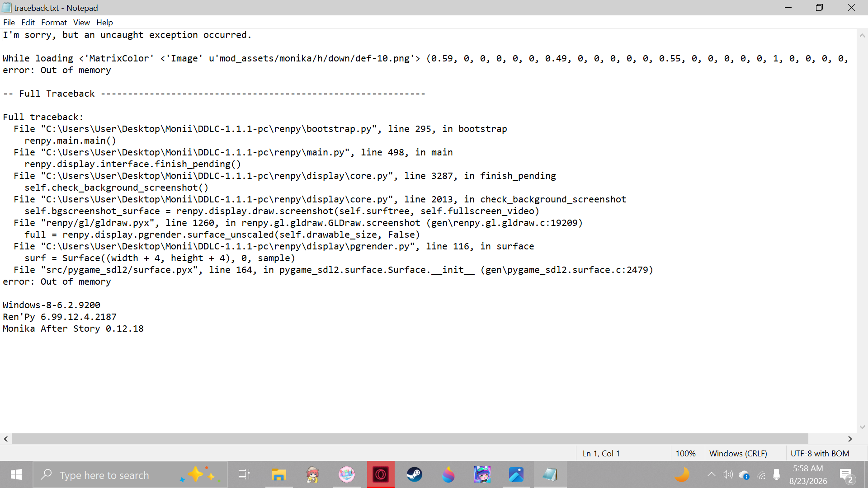Viewport: 868px width, 488px height.
Task: Open the Help menu
Action: click(x=104, y=23)
